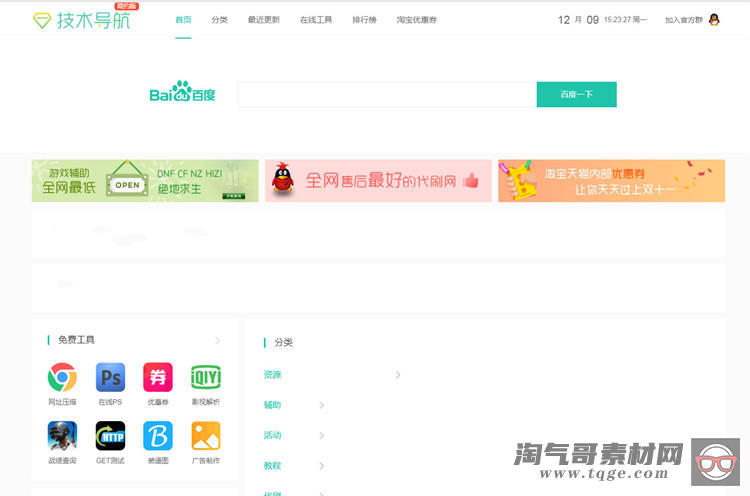
Task: Open the 分类 navigation menu item
Action: click(219, 20)
